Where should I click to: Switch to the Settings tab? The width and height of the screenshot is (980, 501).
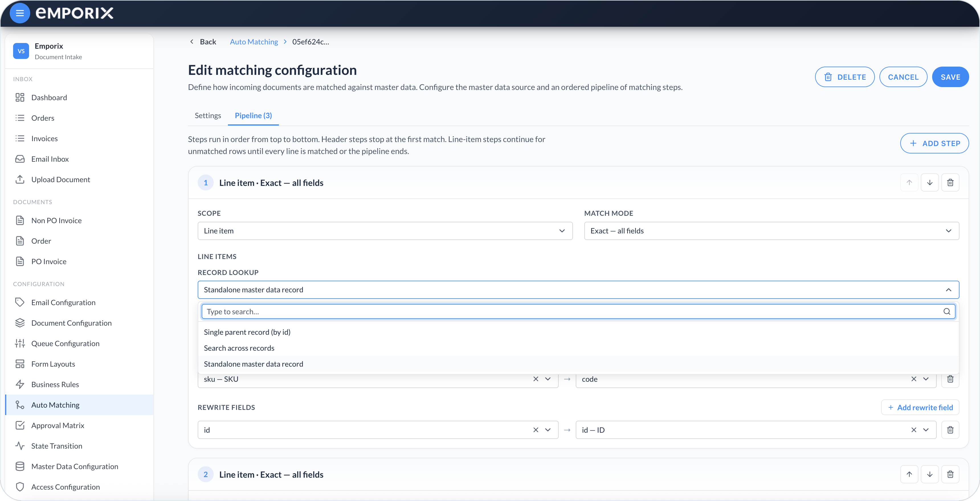point(208,116)
